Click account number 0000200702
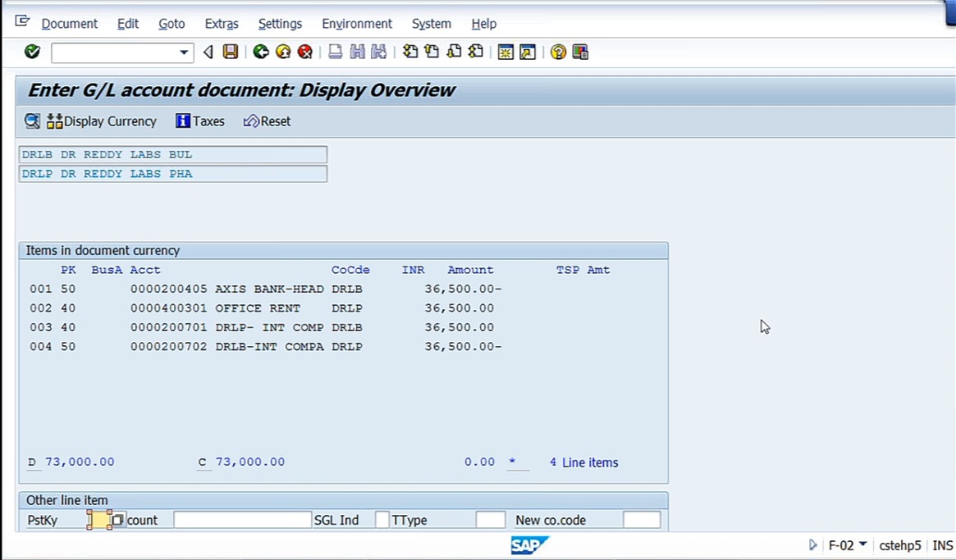The image size is (956, 560). [169, 347]
